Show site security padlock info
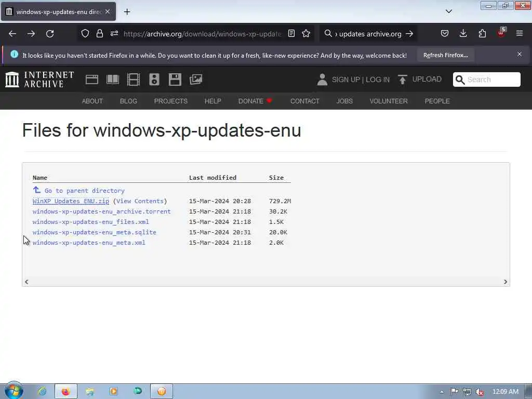The width and height of the screenshot is (532, 399). tap(99, 34)
